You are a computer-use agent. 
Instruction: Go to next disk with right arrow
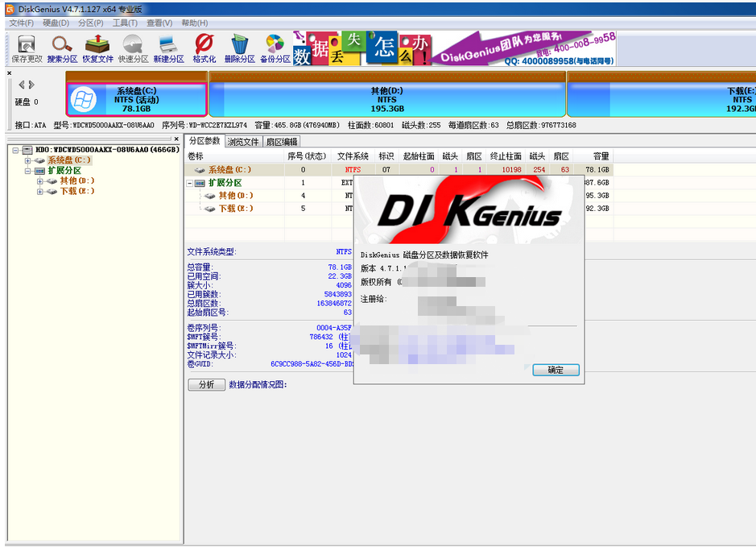31,85
